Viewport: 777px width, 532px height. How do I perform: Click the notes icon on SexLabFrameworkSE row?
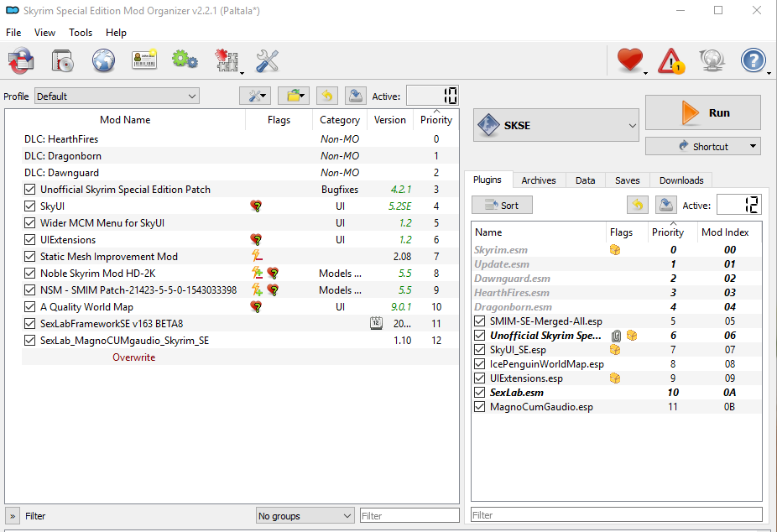click(x=376, y=323)
